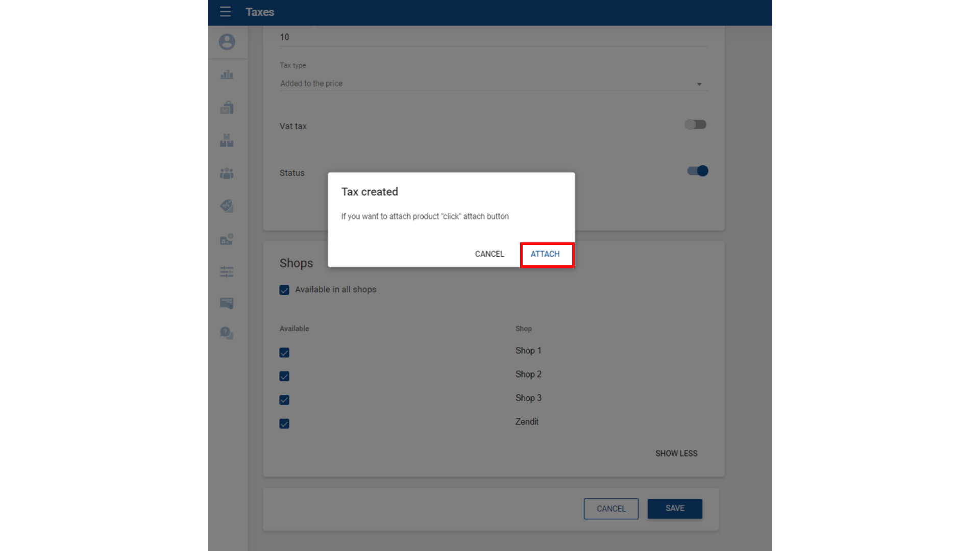This screenshot has width=980, height=551.
Task: Uncheck the Zendit availability checkbox
Action: (x=284, y=423)
